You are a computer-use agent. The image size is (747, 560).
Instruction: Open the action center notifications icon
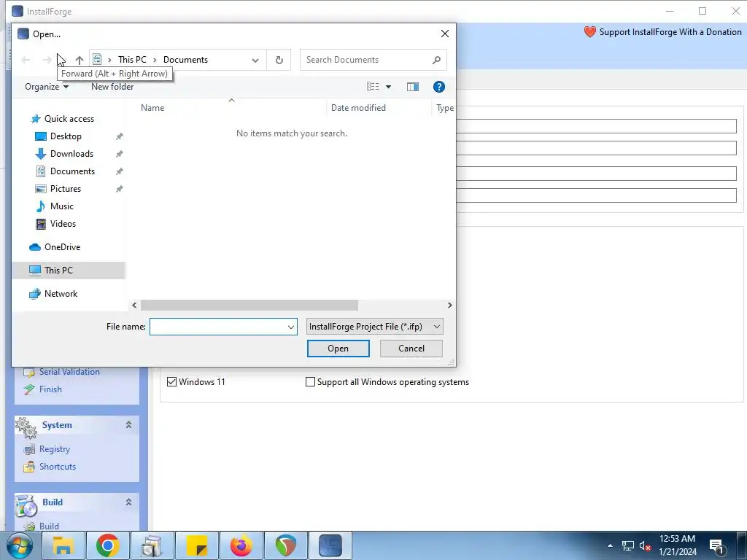[x=717, y=545]
